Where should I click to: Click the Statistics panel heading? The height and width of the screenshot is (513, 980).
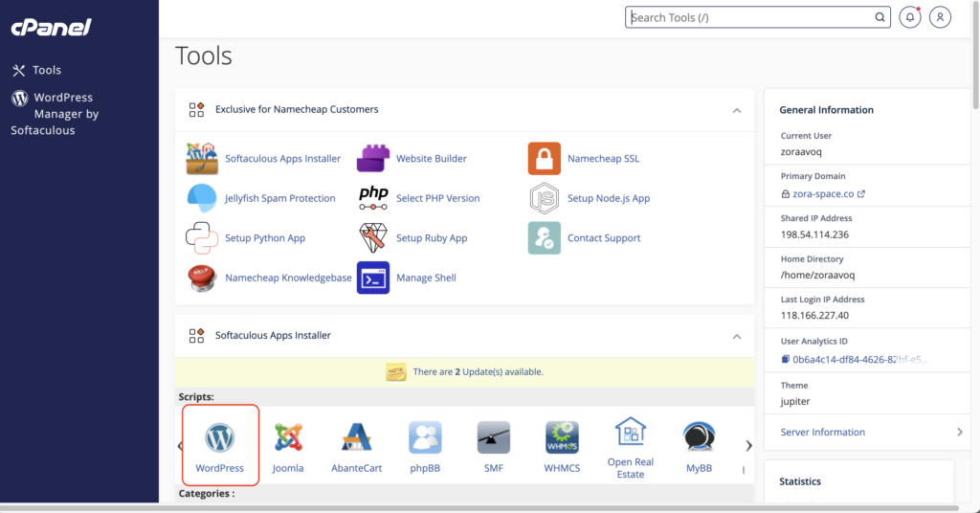[800, 481]
